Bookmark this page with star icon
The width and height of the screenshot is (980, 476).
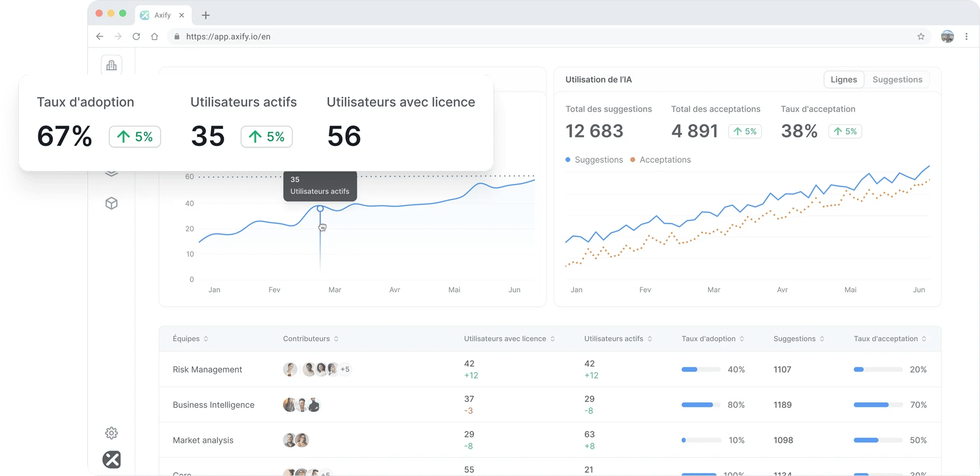[x=921, y=36]
